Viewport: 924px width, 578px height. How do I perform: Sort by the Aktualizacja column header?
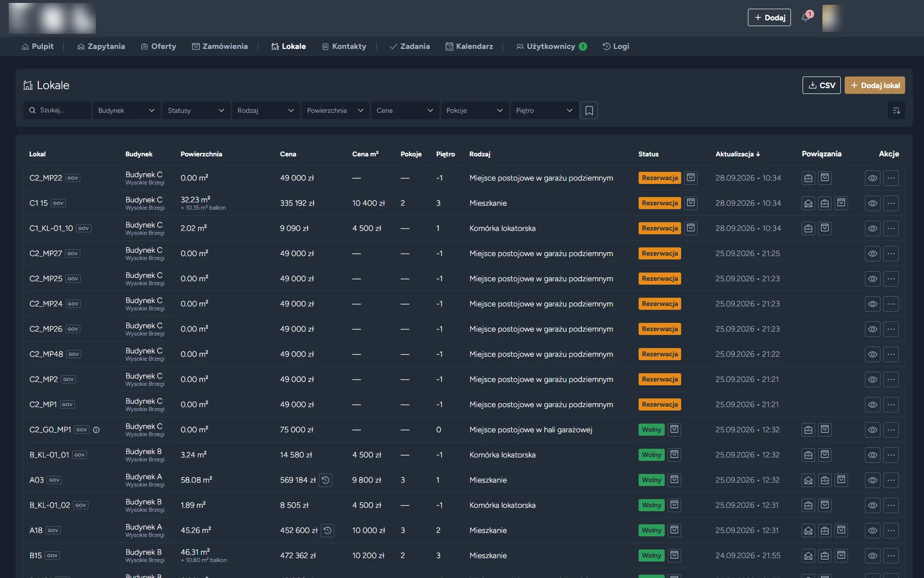point(738,154)
